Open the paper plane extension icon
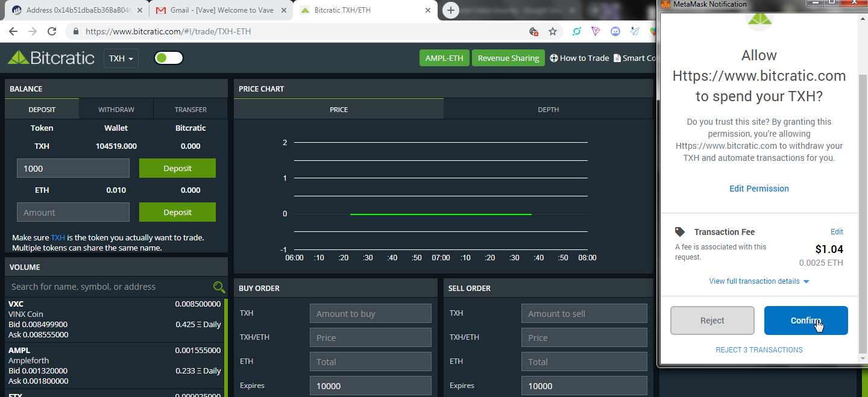 (635, 31)
